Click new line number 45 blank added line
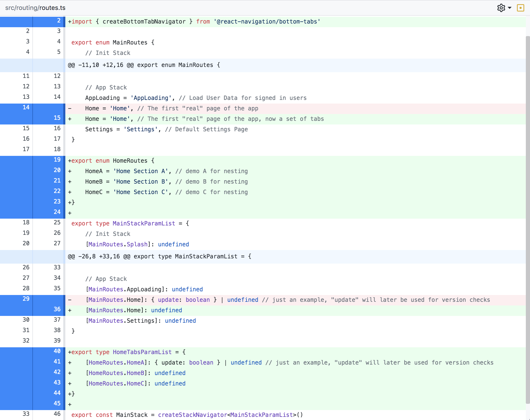Image resolution: width=530 pixels, height=420 pixels. [57, 404]
